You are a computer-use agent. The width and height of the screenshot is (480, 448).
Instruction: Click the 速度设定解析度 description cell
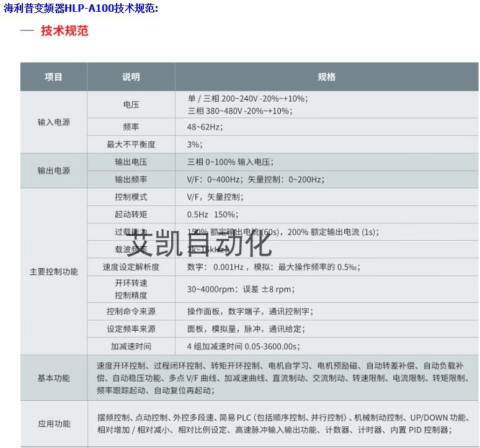click(x=131, y=267)
